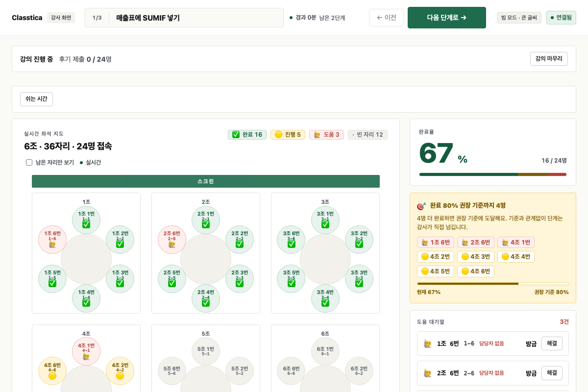588x392 pixels.
Task: Click the 빔 모드 · 큰 글씨 badge
Action: [519, 18]
